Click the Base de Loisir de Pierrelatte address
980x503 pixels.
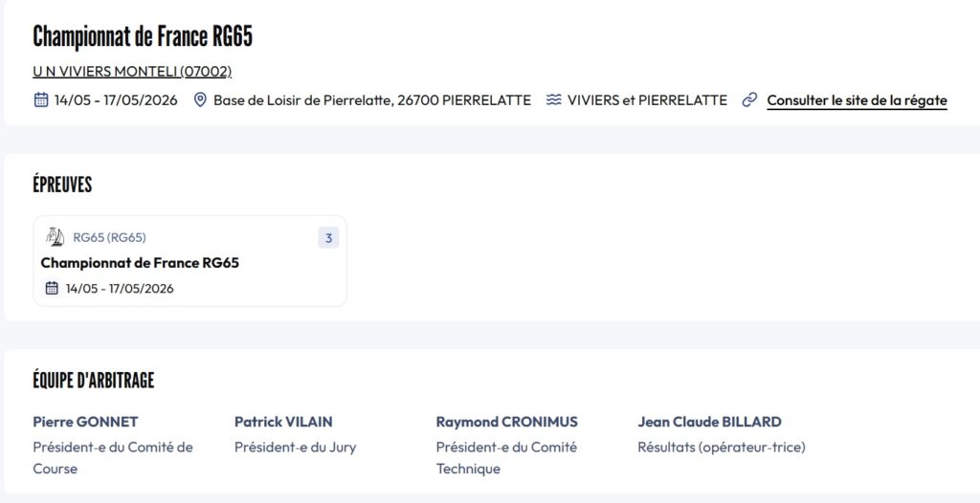(371, 100)
